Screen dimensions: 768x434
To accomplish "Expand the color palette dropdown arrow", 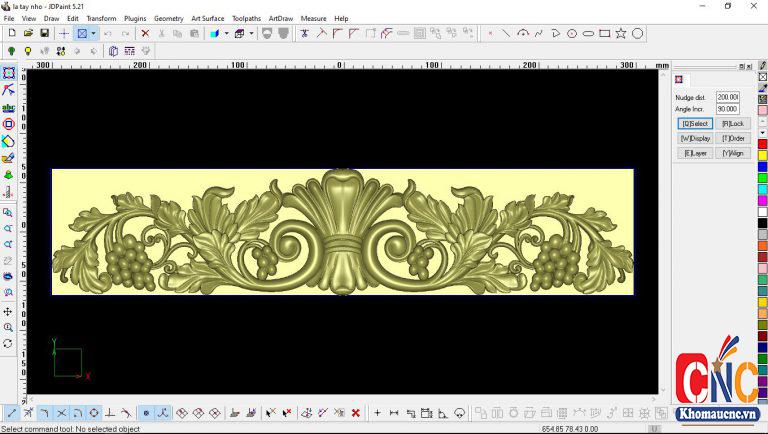I will coord(226,33).
